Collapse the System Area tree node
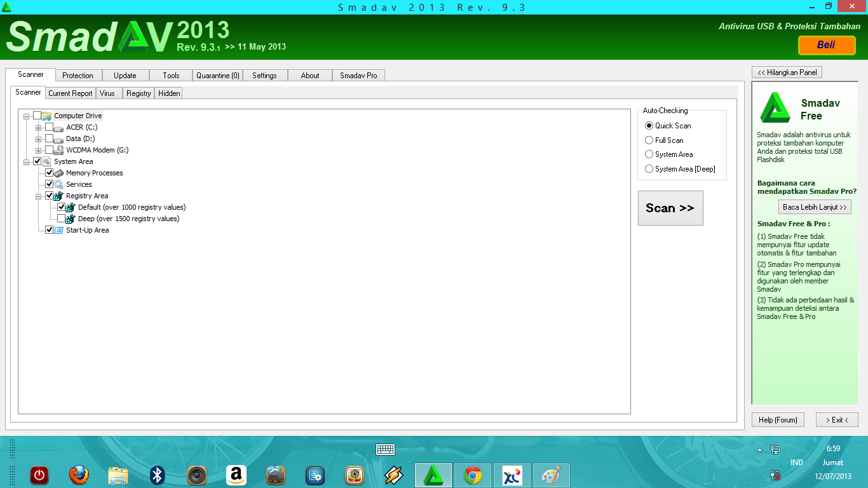The width and height of the screenshot is (868, 488). pyautogui.click(x=26, y=161)
